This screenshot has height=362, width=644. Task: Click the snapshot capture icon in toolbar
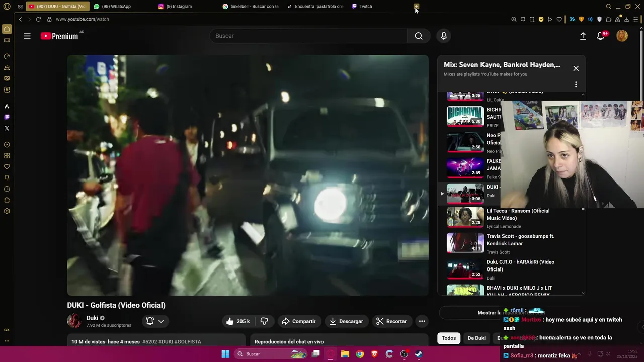(x=532, y=19)
